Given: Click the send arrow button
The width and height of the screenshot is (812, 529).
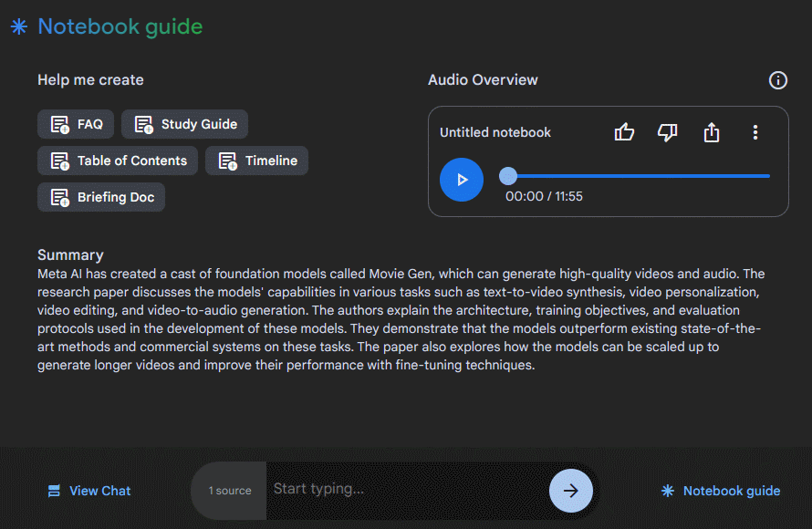Looking at the screenshot, I should [x=571, y=491].
